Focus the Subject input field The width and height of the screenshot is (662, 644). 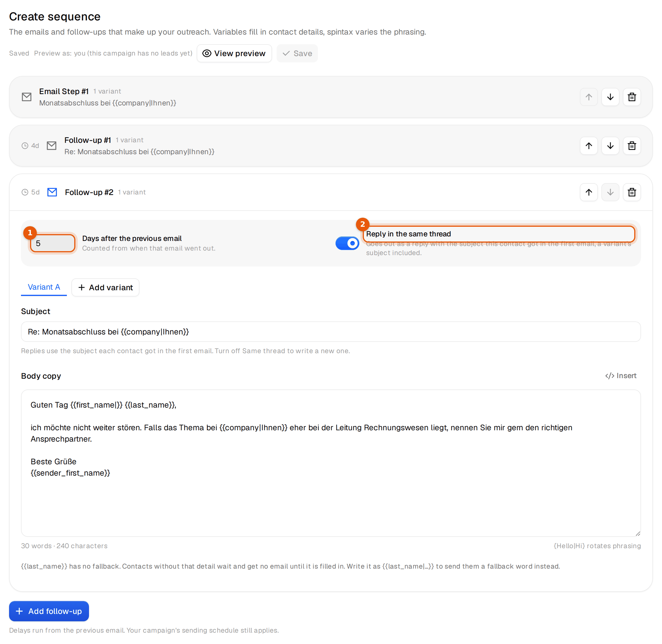pos(331,332)
